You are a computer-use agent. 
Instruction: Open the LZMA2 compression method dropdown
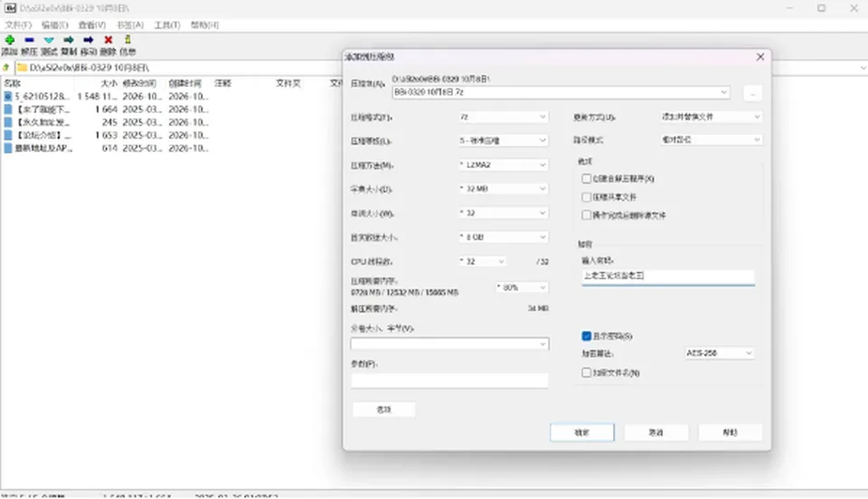pos(504,165)
